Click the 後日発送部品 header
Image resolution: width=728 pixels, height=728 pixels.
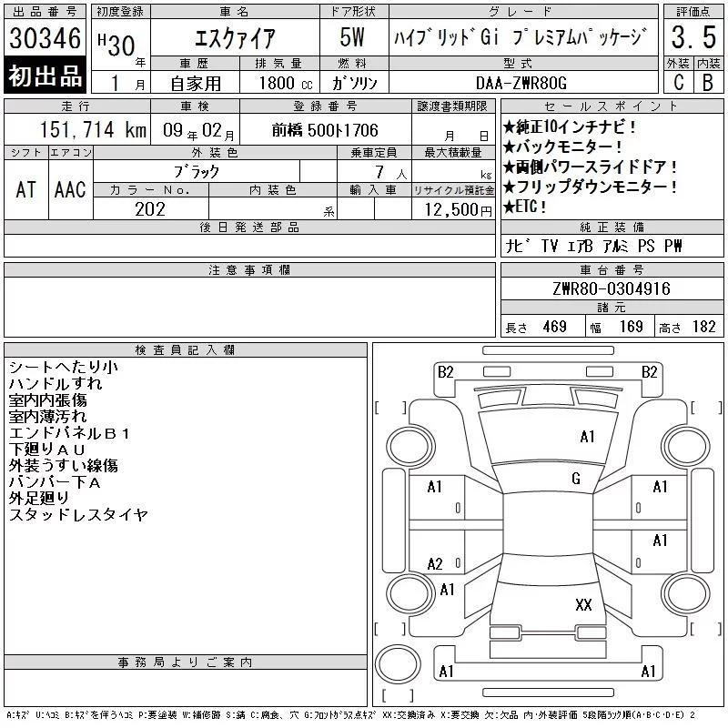tap(249, 227)
